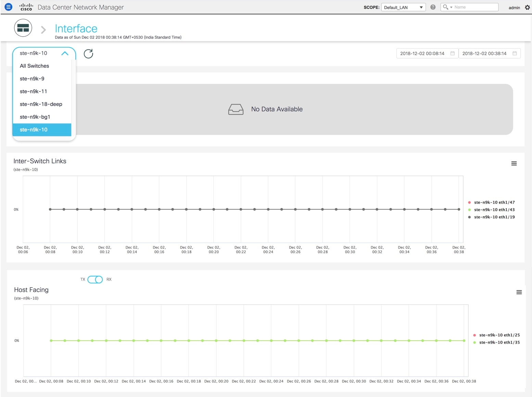Toggle ste-n9k-10 eth1/25 legend series
Screen dimensions: 532x397
(496, 335)
